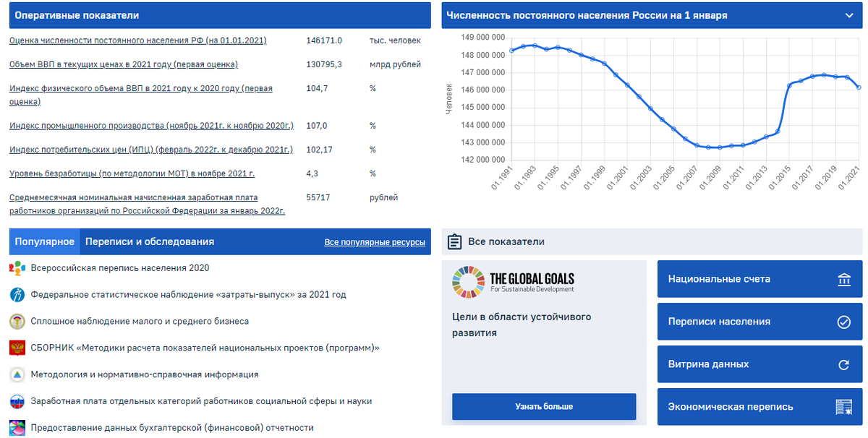Click the clipboard icon beside Все показатели
The width and height of the screenshot is (868, 438).
tap(455, 241)
